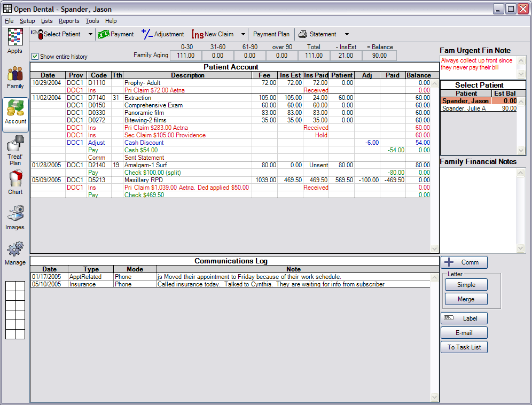Add an Adjustment using the toolbar icon
This screenshot has width=532, height=405.
point(162,34)
